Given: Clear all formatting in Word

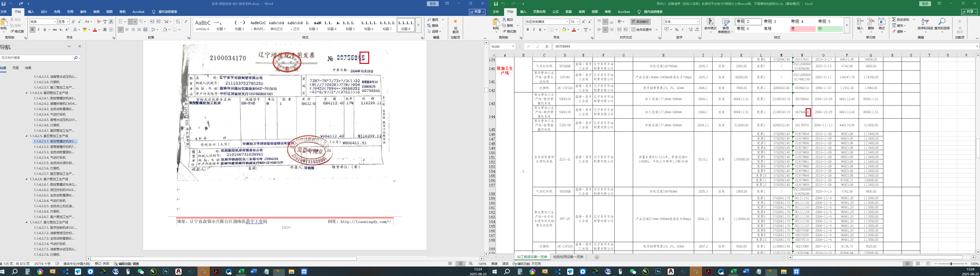Looking at the screenshot, I should pyautogui.click(x=99, y=22).
